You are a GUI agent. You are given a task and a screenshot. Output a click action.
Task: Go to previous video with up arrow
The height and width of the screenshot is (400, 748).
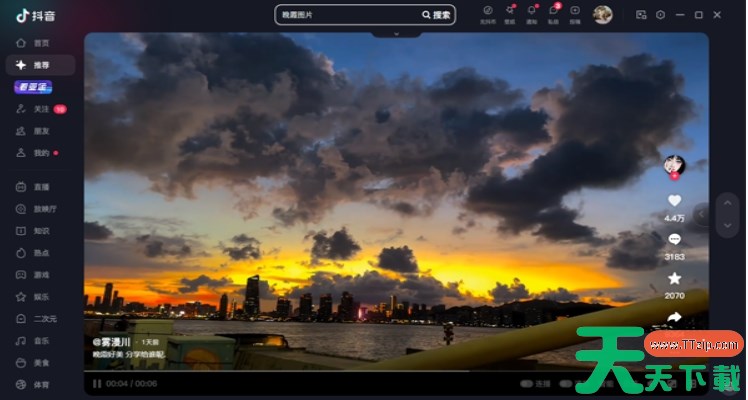727,204
